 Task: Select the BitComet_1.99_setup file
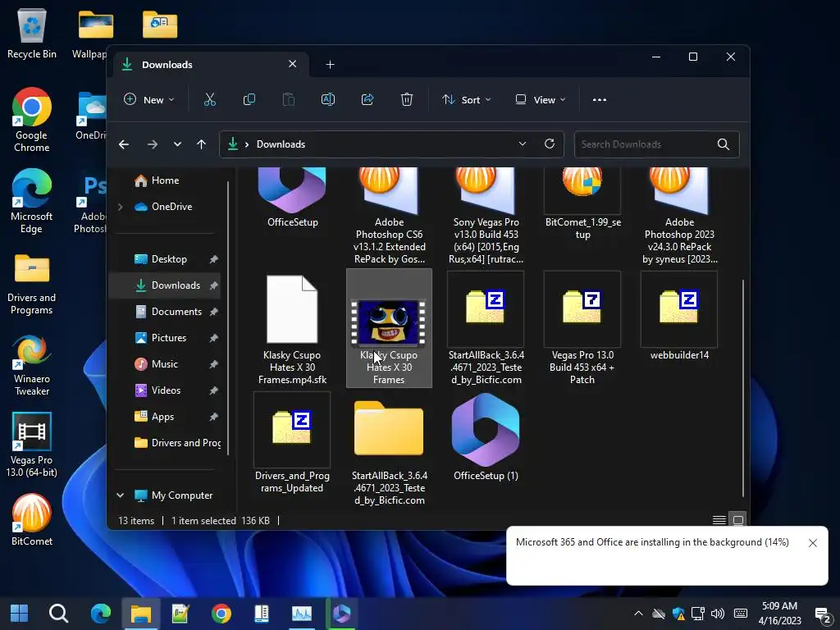coord(582,205)
